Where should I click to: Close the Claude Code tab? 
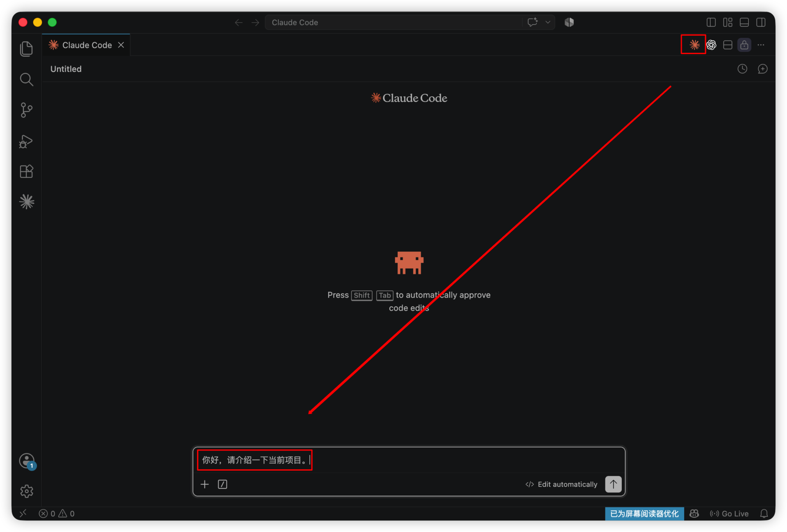point(121,45)
